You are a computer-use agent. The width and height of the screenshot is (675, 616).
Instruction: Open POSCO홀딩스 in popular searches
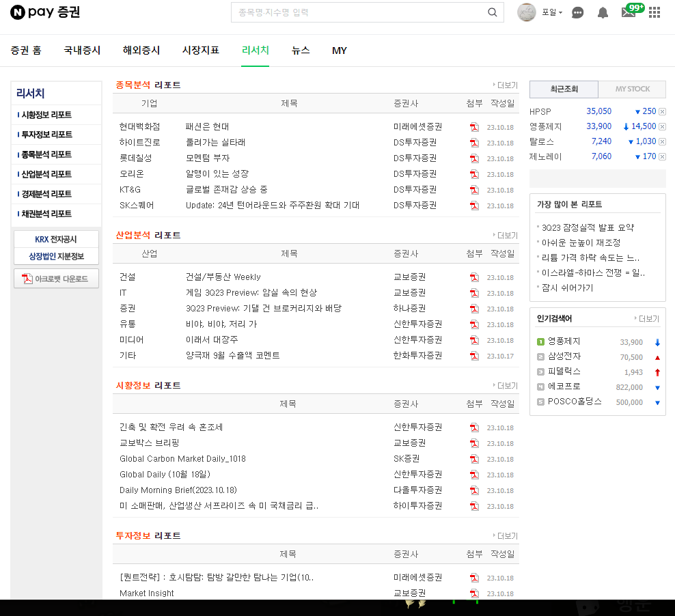pyautogui.click(x=575, y=402)
